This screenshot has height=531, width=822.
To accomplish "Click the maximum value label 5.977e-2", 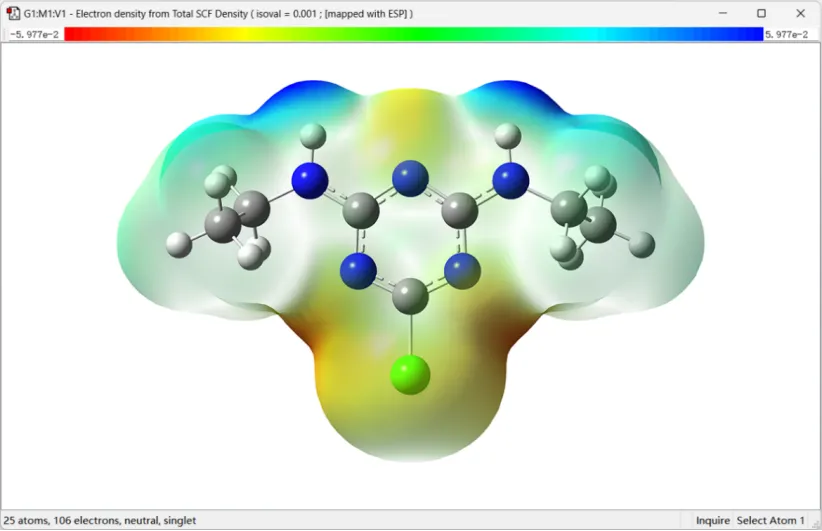I will pos(786,35).
